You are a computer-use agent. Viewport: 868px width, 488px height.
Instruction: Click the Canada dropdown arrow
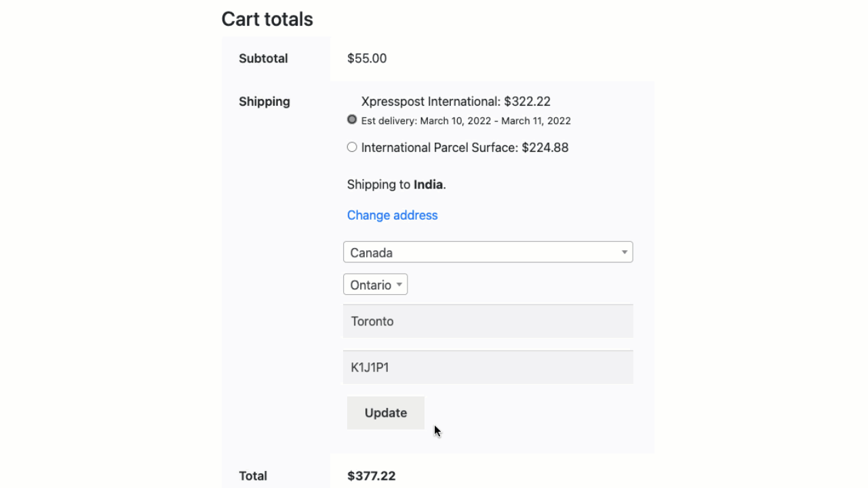(x=623, y=251)
